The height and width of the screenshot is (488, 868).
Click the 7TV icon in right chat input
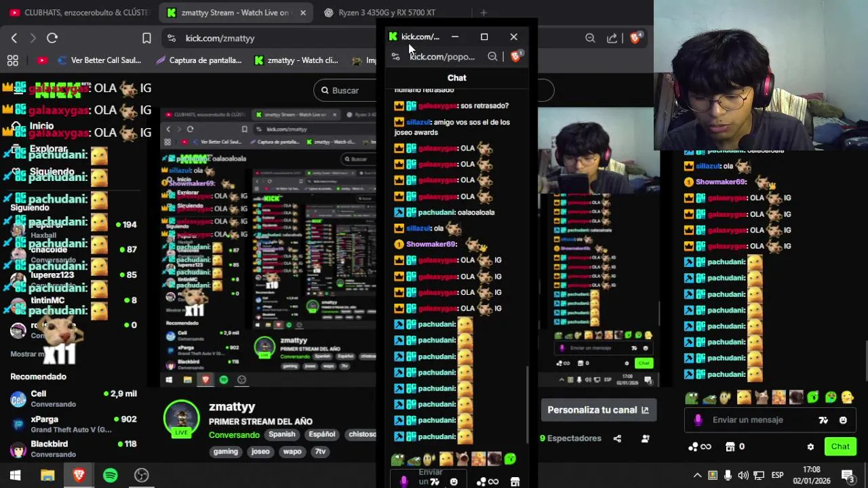click(x=823, y=420)
